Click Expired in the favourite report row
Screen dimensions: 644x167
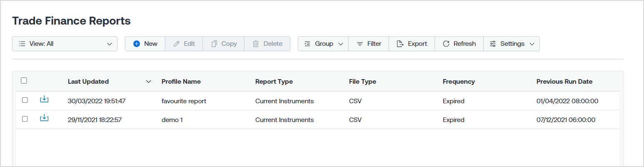(454, 101)
